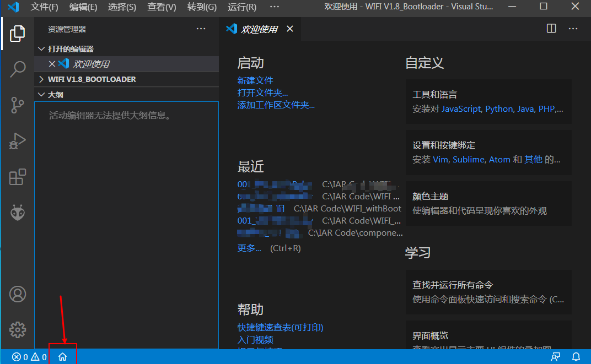Open the Run and Debug view
Viewport: 591px width, 364px height.
pyautogui.click(x=17, y=141)
